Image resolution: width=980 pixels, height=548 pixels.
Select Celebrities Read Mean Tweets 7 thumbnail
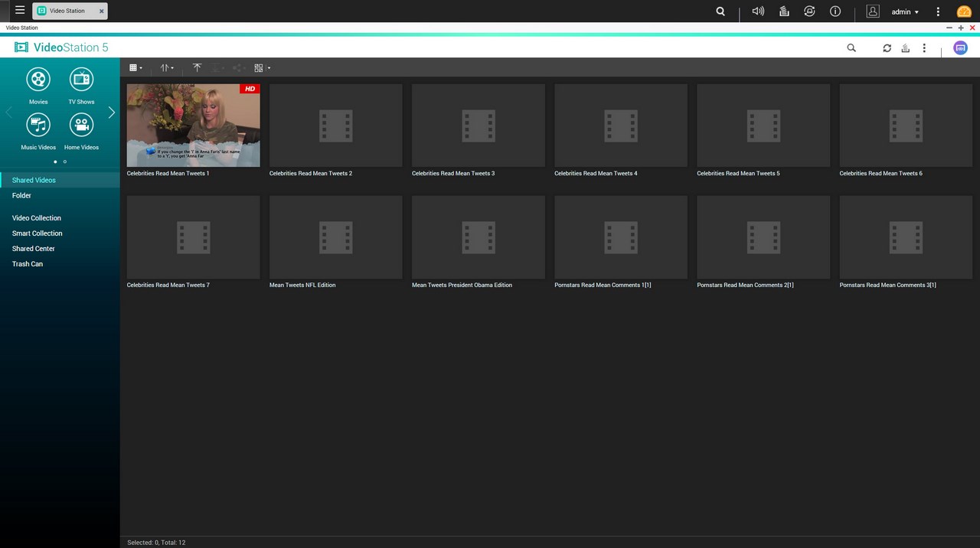(x=193, y=237)
